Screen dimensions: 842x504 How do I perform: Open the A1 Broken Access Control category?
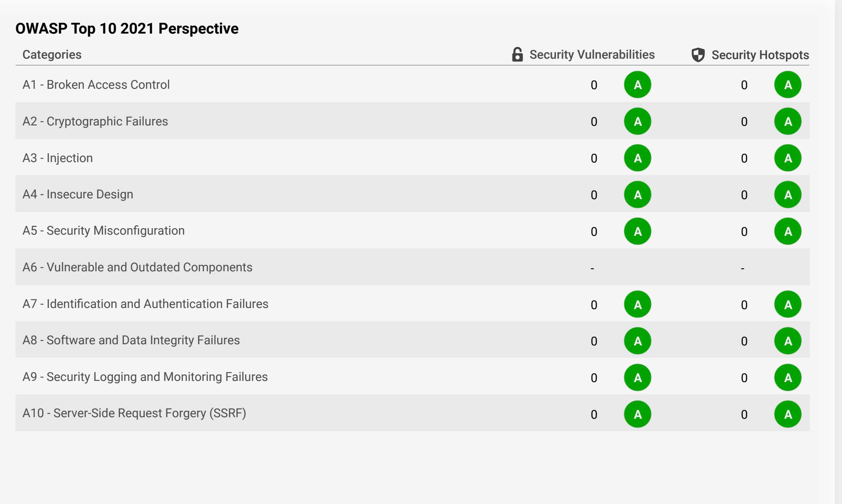pos(97,85)
